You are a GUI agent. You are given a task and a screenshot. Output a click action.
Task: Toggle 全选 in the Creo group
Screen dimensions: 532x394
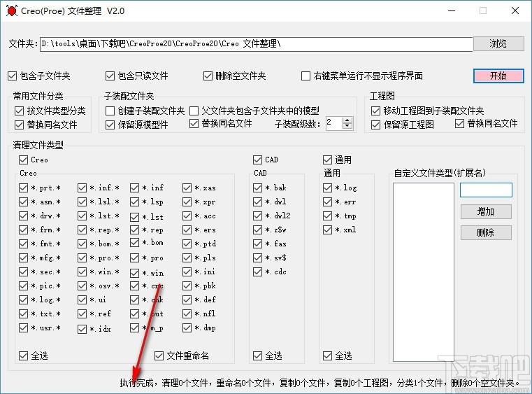[x=23, y=356]
